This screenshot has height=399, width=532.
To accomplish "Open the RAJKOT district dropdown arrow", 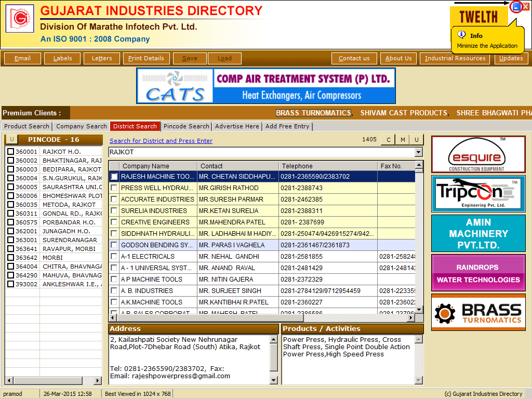I will click(419, 152).
